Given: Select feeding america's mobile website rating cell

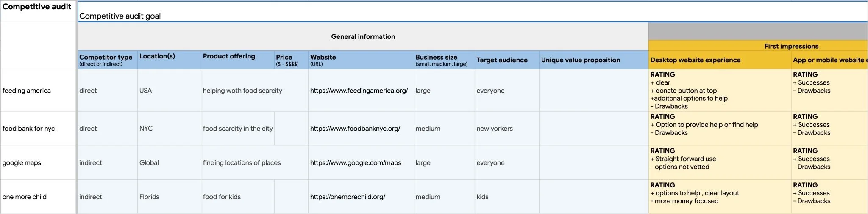Looking at the screenshot, I should point(829,91).
